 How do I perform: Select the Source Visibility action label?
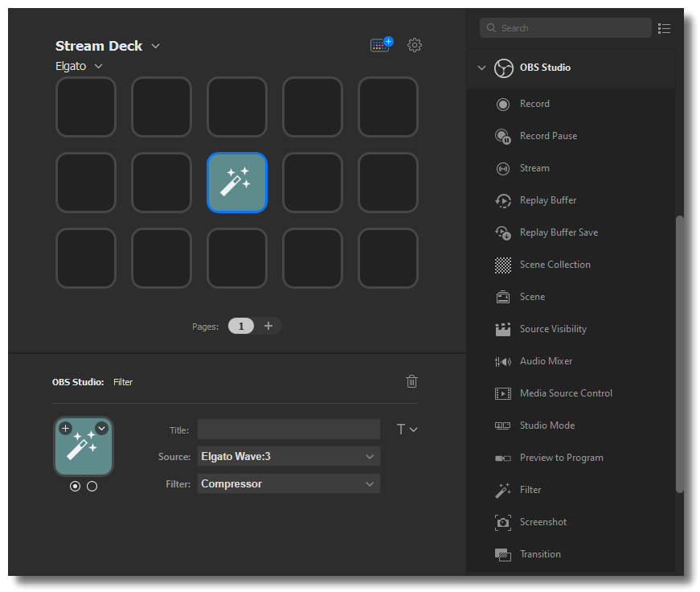[x=553, y=329]
